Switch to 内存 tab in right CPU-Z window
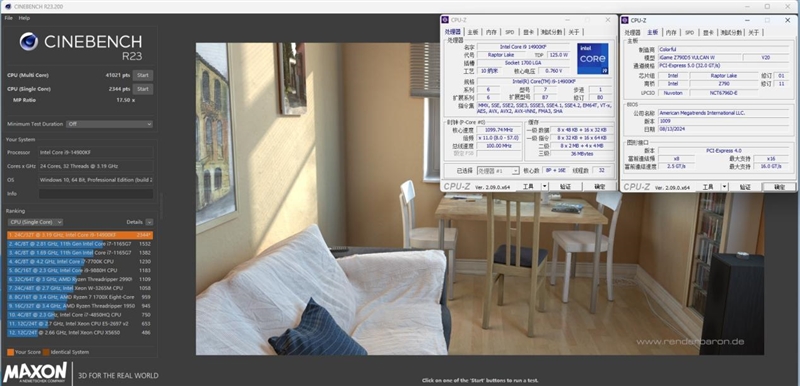Image resolution: width=800 pixels, height=386 pixels. 671,32
